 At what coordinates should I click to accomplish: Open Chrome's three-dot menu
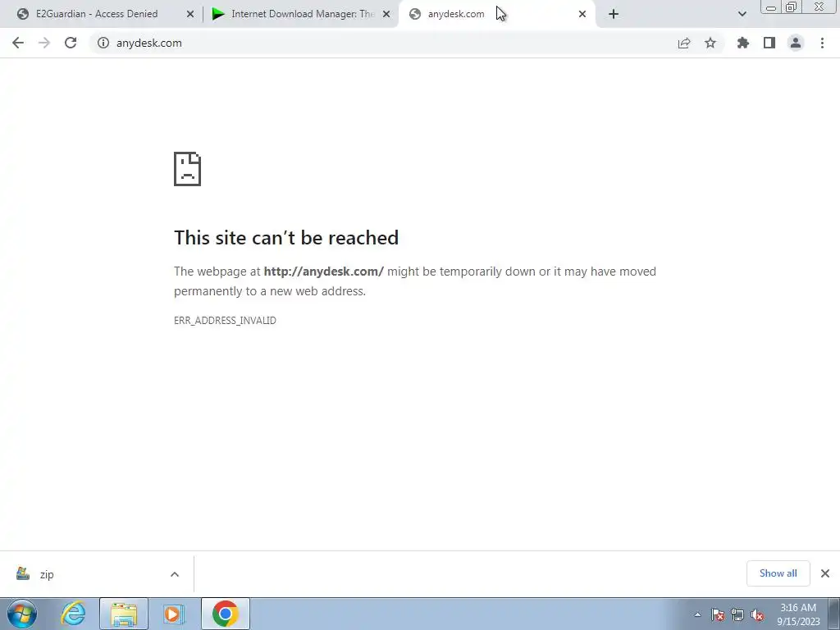click(x=822, y=43)
